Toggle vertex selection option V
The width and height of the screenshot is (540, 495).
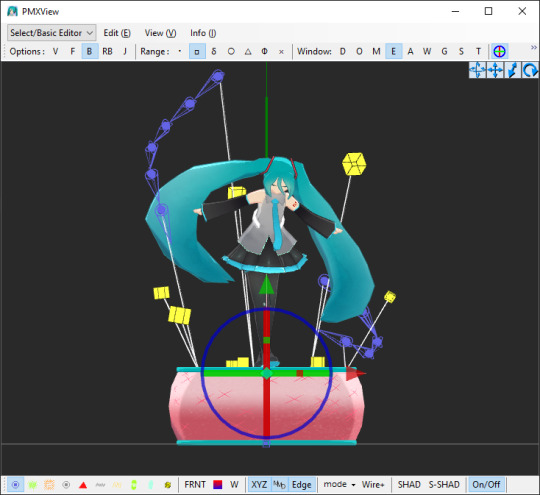[x=55, y=52]
